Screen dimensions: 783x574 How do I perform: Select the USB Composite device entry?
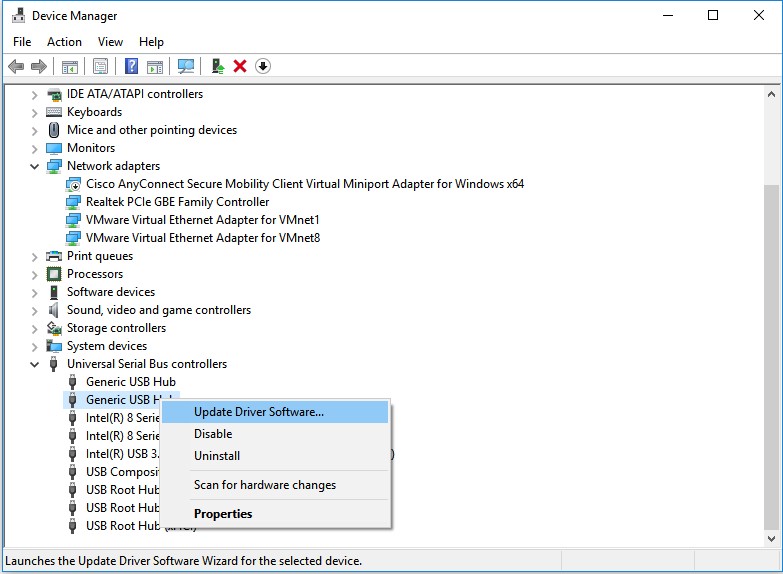[x=122, y=472]
